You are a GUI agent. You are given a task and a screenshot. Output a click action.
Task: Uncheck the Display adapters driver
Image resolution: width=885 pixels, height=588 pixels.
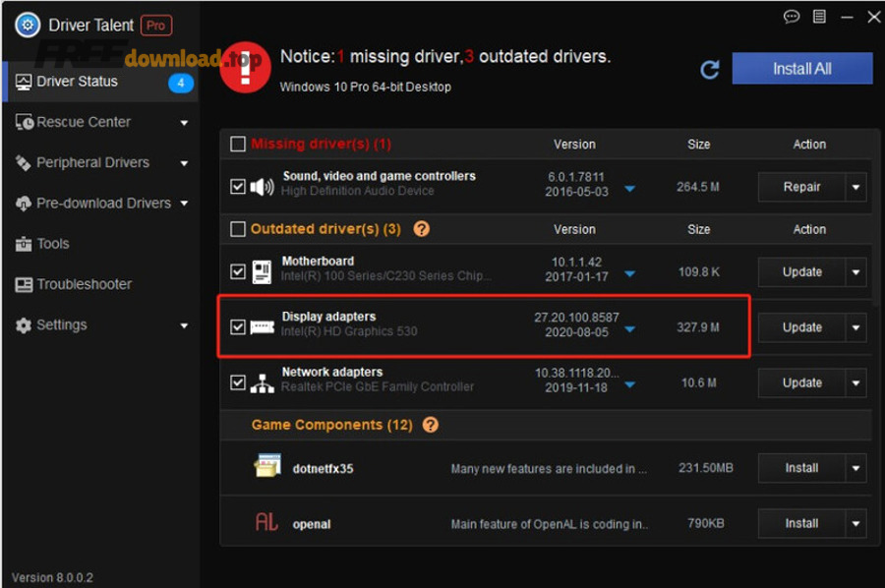tap(238, 327)
